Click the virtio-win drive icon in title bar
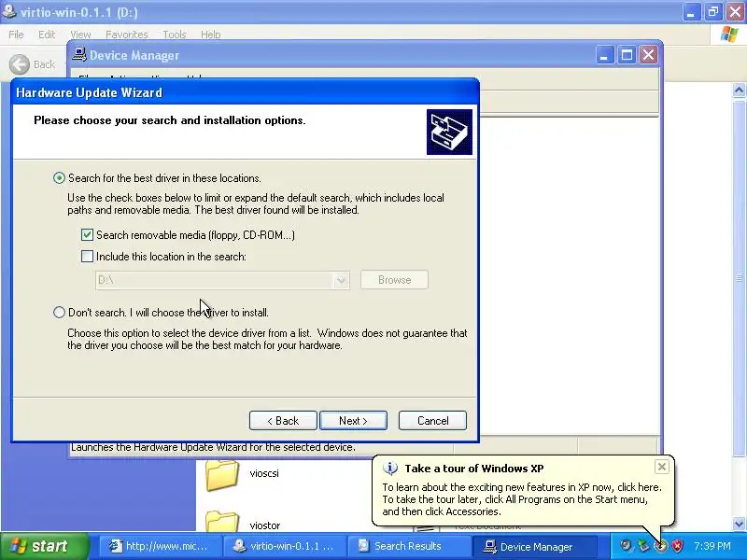The height and width of the screenshot is (560, 747). pyautogui.click(x=8, y=10)
